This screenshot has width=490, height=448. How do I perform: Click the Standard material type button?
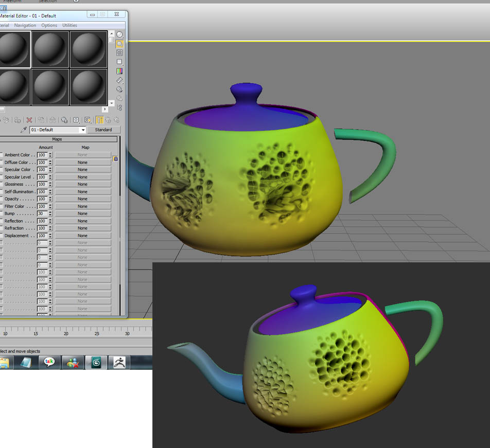(103, 130)
